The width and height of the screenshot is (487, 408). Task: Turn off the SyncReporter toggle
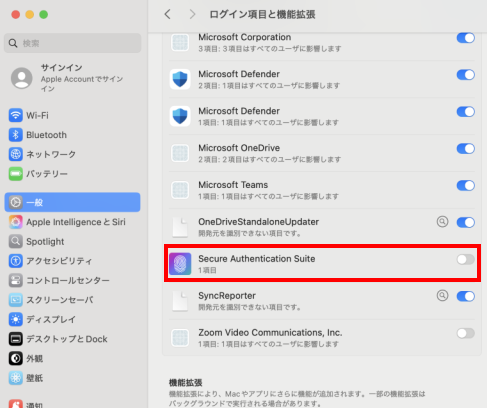[466, 296]
